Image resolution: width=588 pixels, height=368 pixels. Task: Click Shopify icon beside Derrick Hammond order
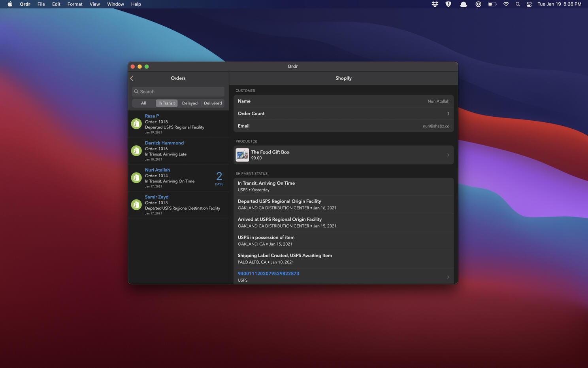pos(136,151)
